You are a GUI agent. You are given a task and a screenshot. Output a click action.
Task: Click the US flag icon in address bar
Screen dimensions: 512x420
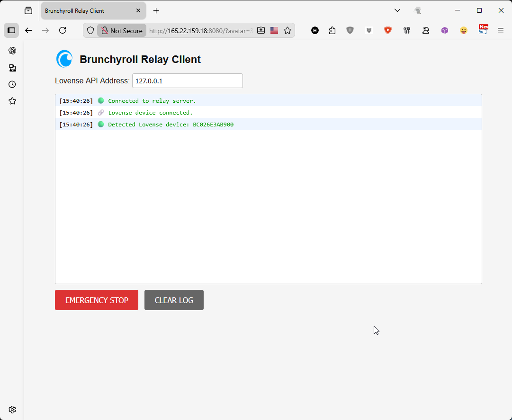tap(274, 30)
